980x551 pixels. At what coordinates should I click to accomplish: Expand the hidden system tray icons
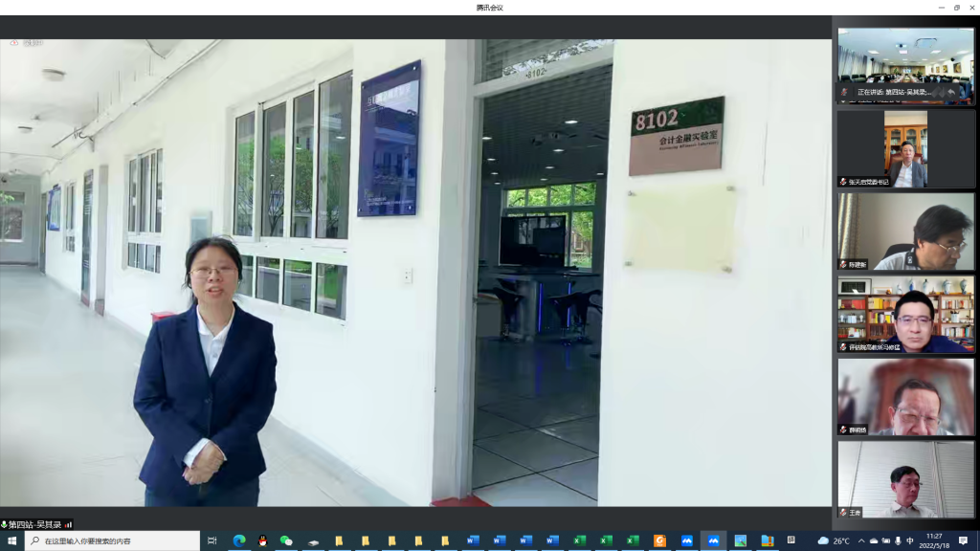click(860, 541)
